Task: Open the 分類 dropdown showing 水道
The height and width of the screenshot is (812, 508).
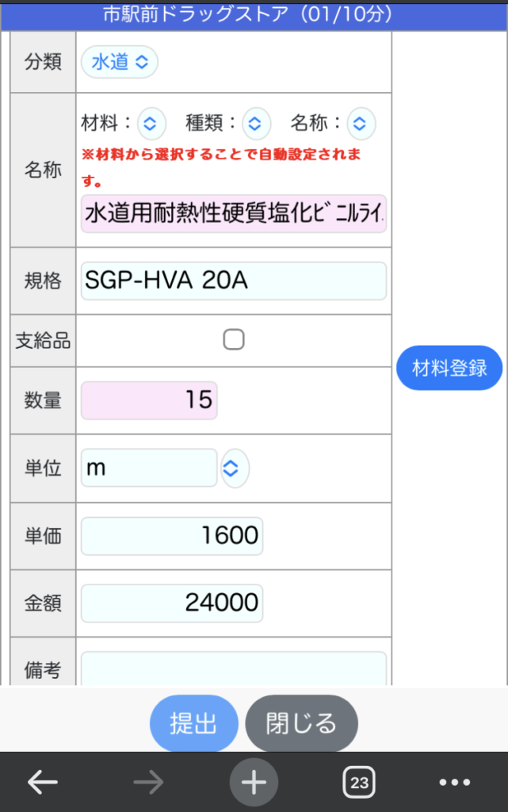Action: tap(120, 62)
